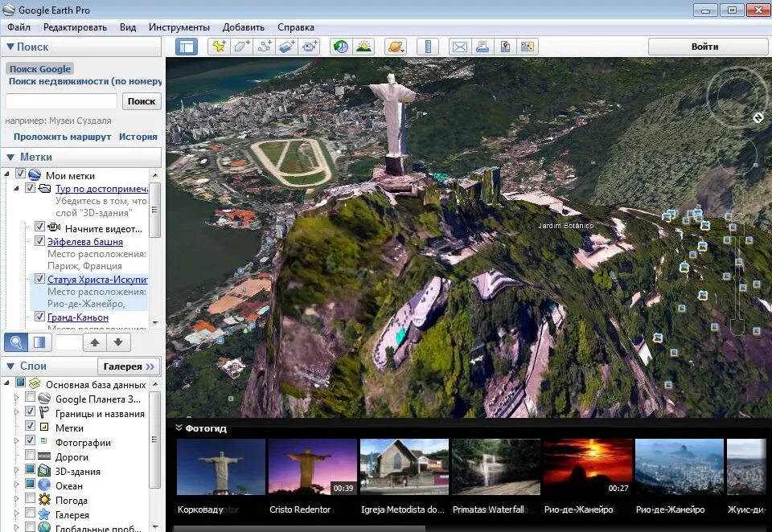Open the Добавить menu

[243, 27]
